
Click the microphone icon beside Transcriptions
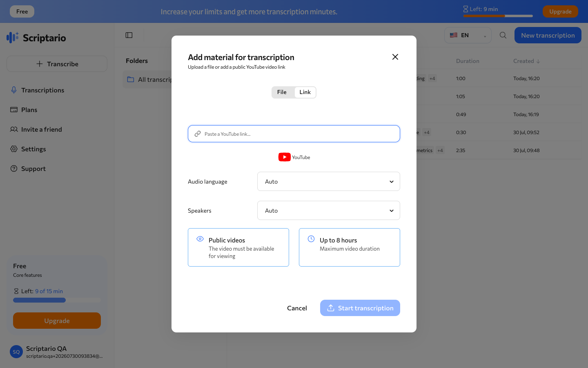pyautogui.click(x=14, y=90)
